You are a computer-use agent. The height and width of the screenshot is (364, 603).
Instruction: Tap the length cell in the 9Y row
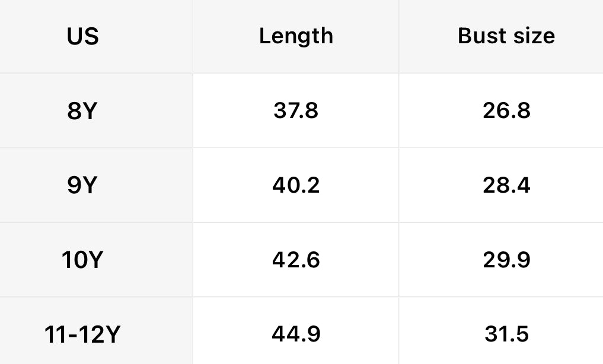[x=296, y=186]
